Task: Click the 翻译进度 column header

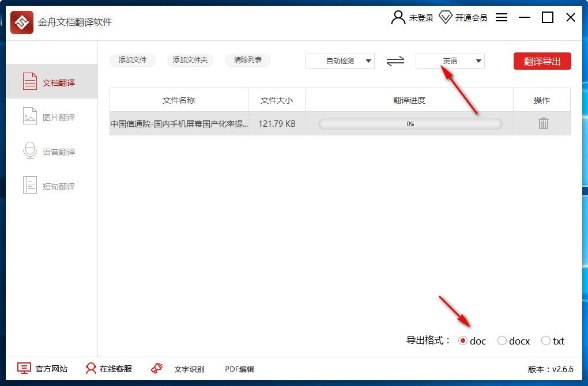Action: [409, 100]
